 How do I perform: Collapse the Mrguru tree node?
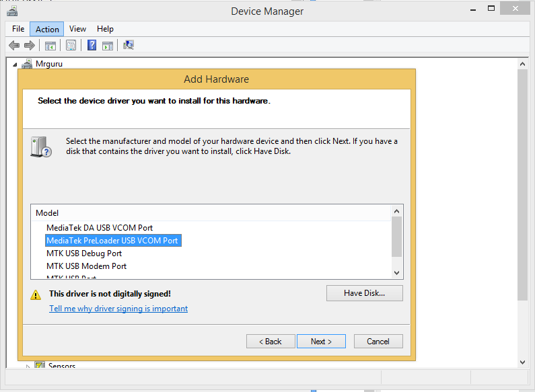pyautogui.click(x=15, y=65)
